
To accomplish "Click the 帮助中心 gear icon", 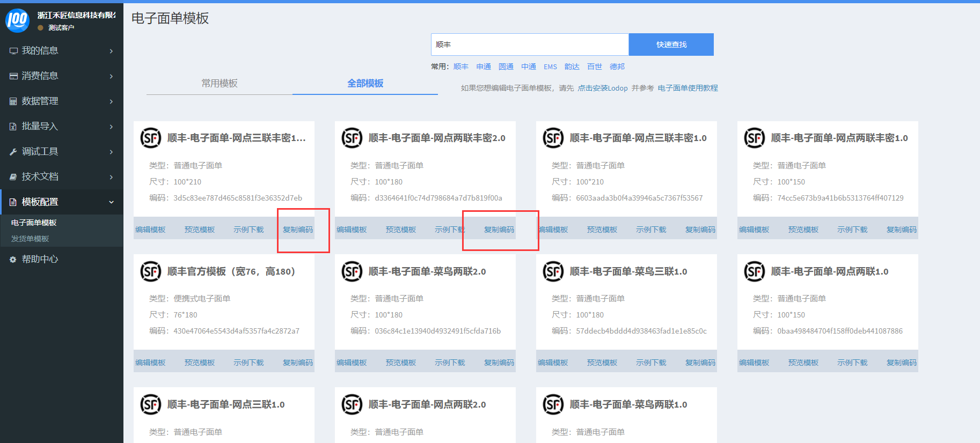I will click(13, 260).
